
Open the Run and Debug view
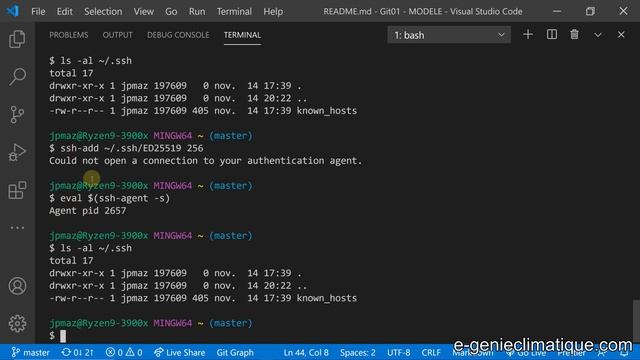coord(17,152)
